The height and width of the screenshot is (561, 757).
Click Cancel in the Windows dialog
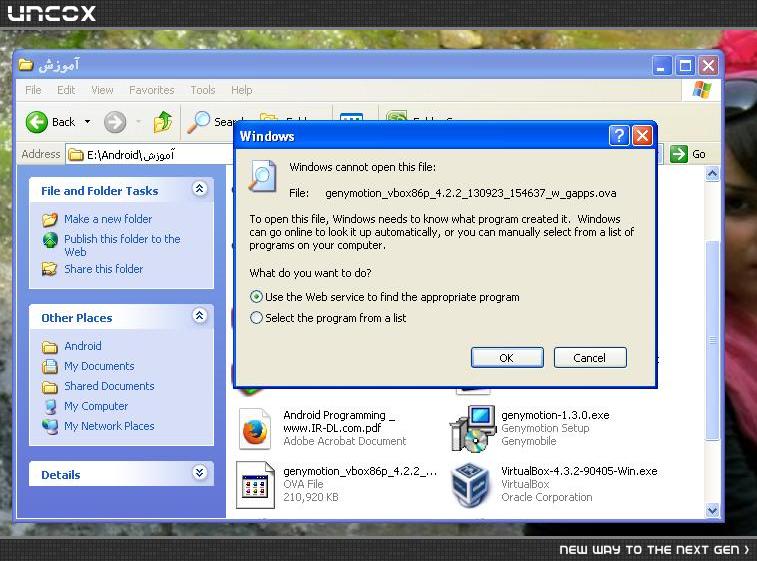[590, 358]
